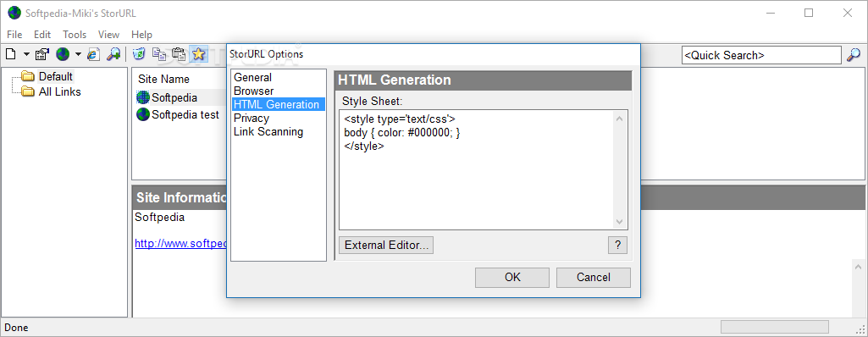Open the View menu

click(x=108, y=35)
